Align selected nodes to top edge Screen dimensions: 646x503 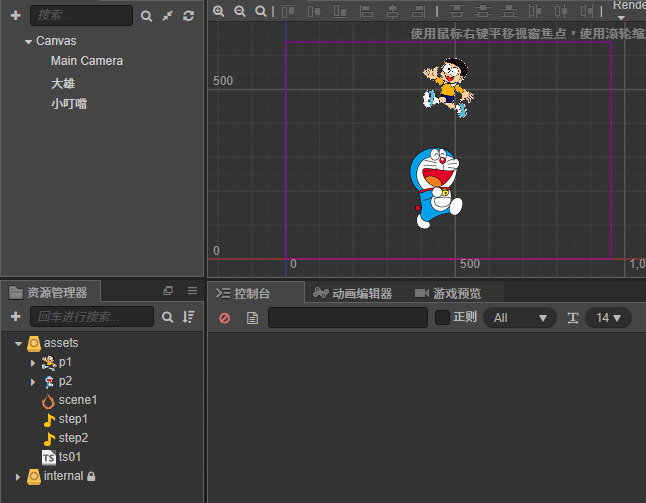click(x=288, y=11)
